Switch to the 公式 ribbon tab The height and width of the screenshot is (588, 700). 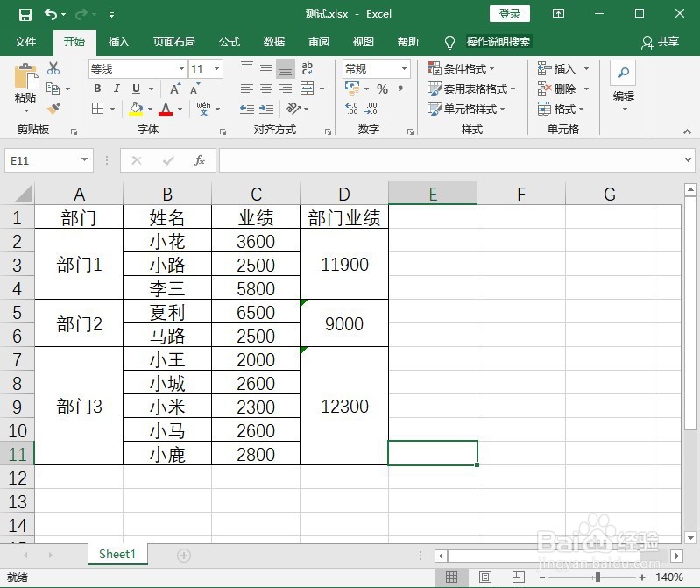coord(230,42)
